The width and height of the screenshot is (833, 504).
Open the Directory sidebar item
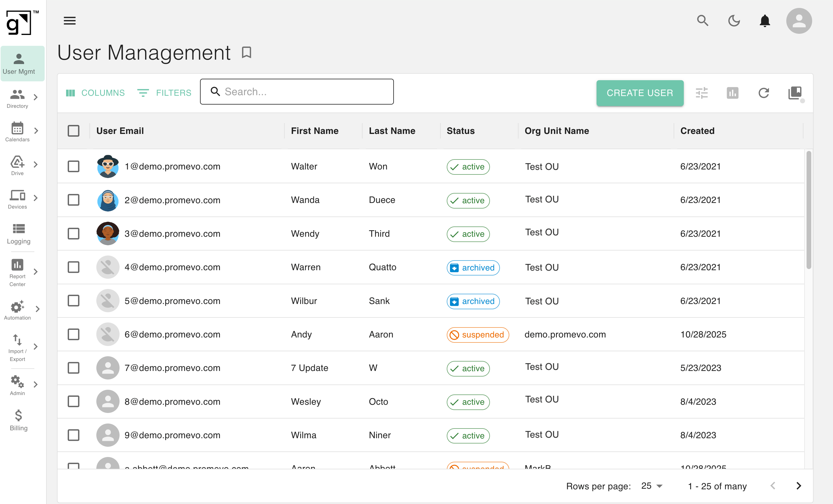pos(17,98)
